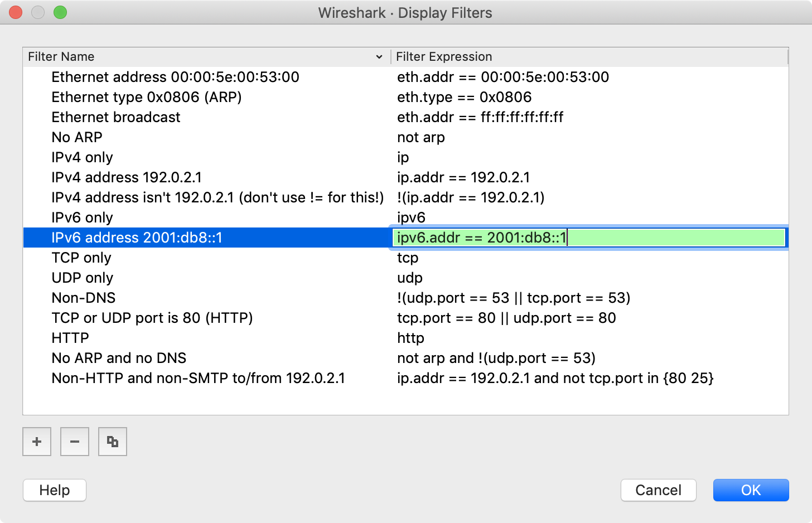This screenshot has width=812, height=523.
Task: Add a new display filter
Action: tap(36, 441)
